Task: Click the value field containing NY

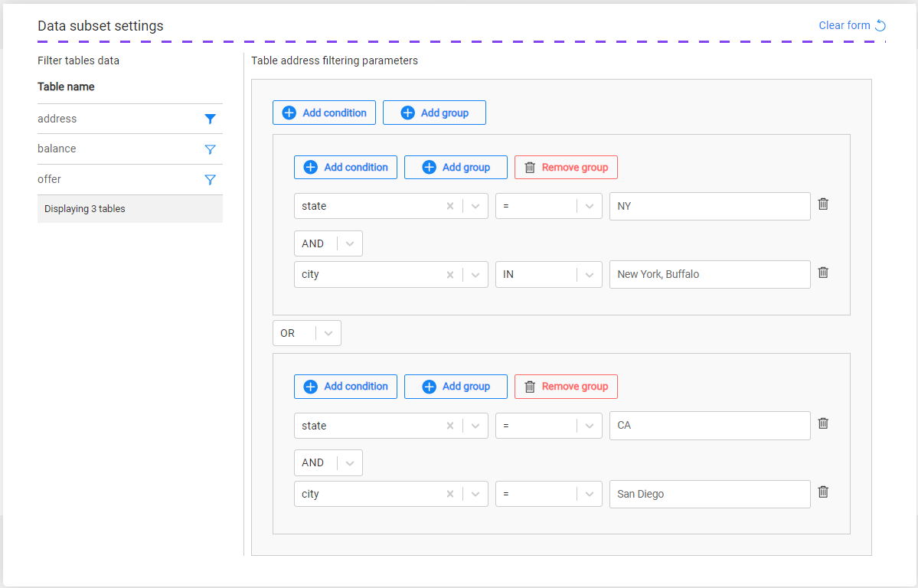Action: pyautogui.click(x=709, y=206)
